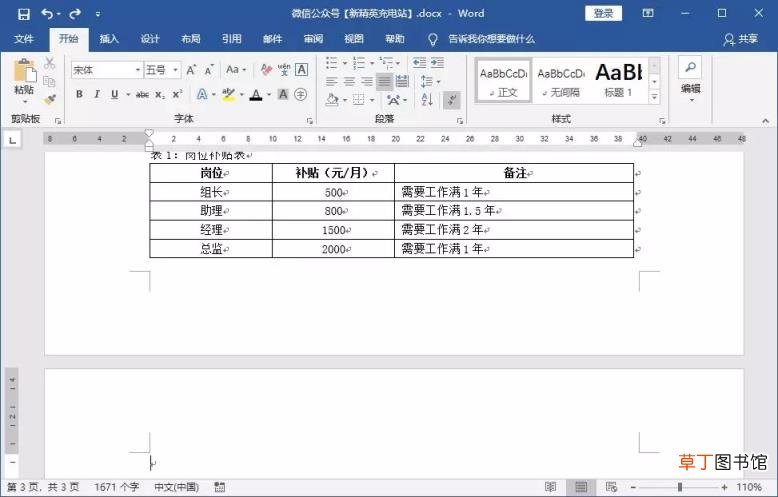Click the Save icon in title bar
The height and width of the screenshot is (497, 778).
coord(23,14)
